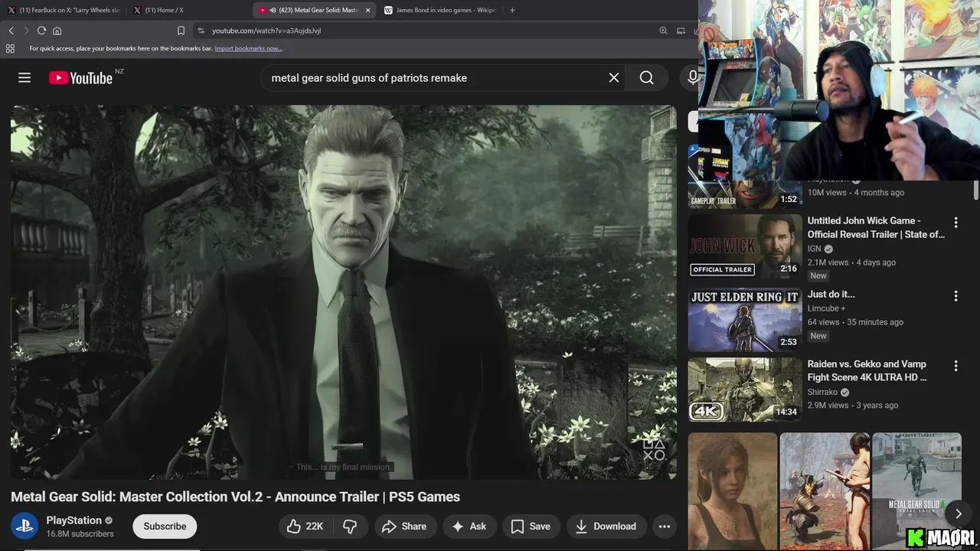Save video to a playlist
Screen dimensions: 980x551
click(531, 527)
